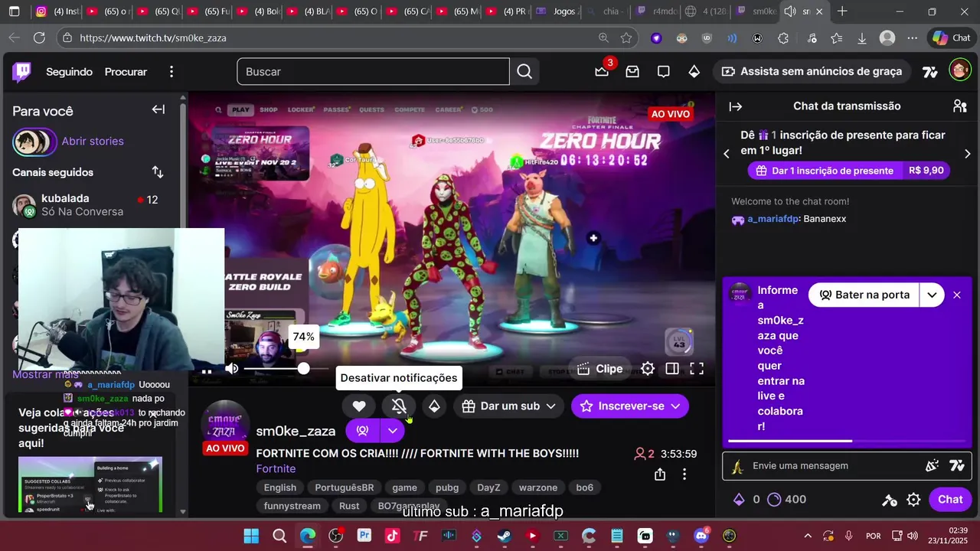Disable notifications via the bell icon
This screenshot has width=980, height=551.
point(399,406)
